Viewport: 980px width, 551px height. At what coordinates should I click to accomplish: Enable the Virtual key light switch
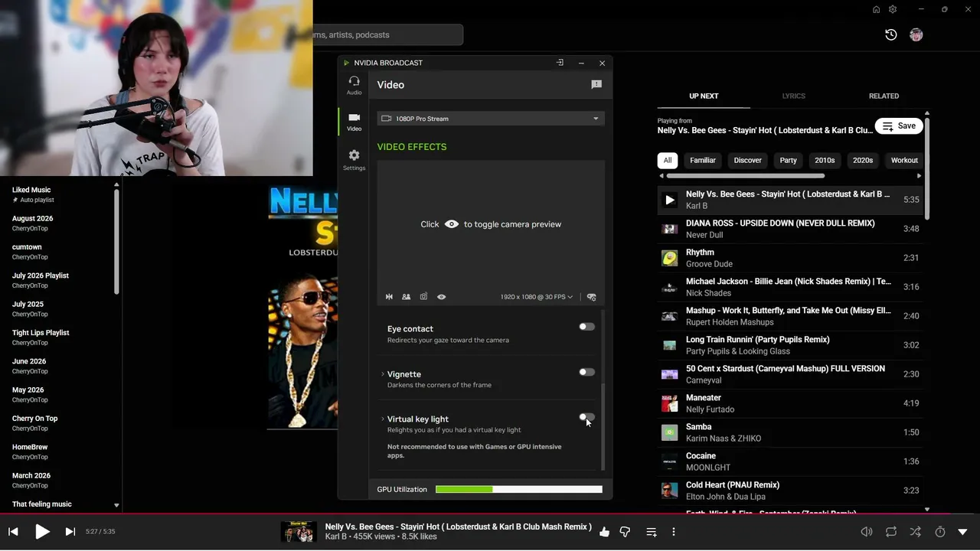586,417
